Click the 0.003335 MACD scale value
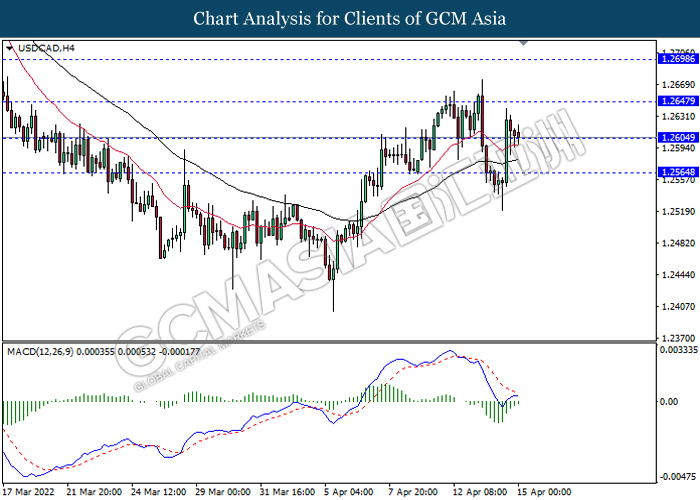Image resolution: width=700 pixels, height=500 pixels. [x=679, y=350]
